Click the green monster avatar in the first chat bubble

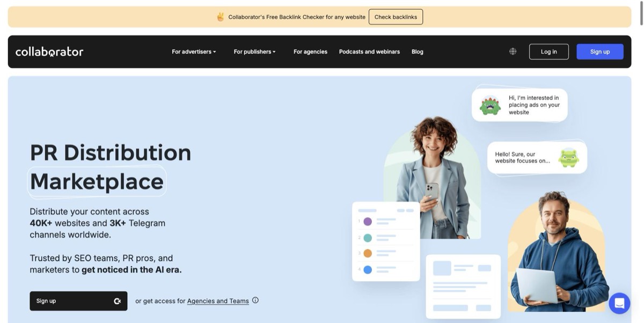pyautogui.click(x=490, y=105)
